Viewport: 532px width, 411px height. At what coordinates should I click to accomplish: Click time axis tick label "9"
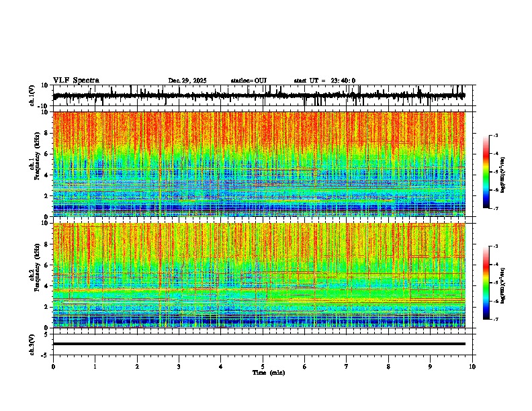(x=430, y=367)
